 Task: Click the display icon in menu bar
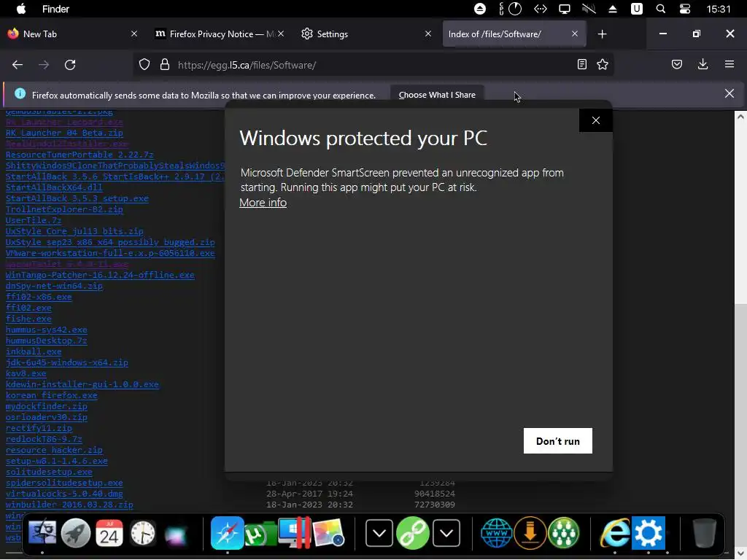[565, 9]
